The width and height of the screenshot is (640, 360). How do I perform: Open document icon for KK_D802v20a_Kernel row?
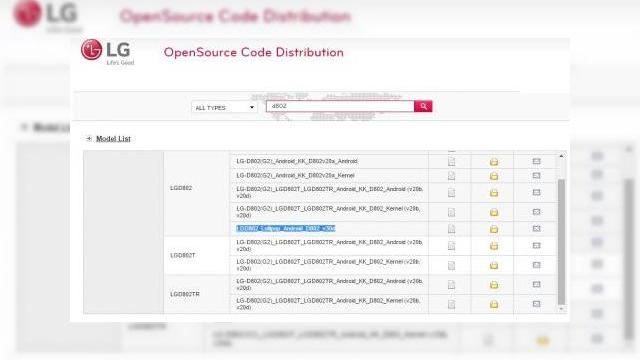pos(451,176)
